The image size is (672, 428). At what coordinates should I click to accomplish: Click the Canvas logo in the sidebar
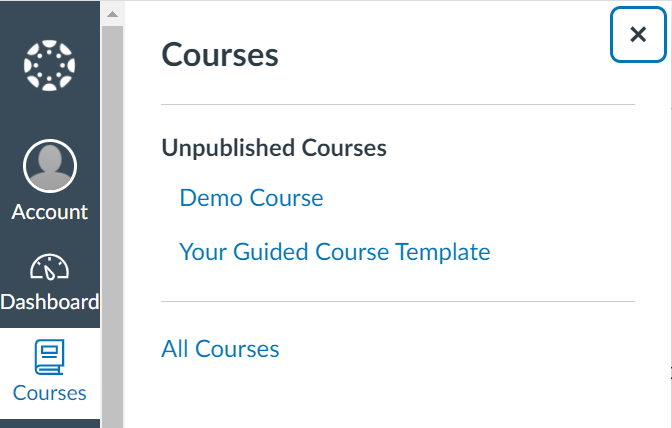(49, 67)
